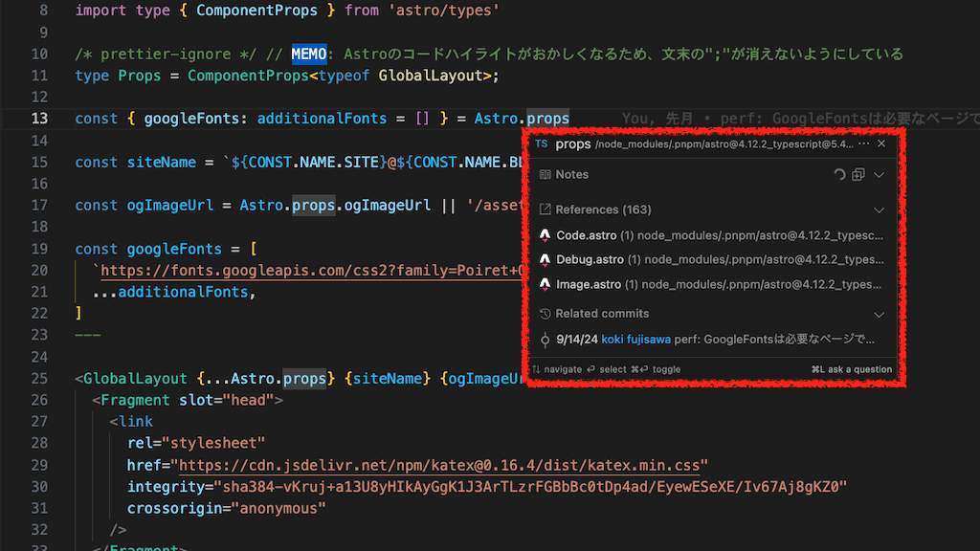The image size is (980, 551).
Task: Collapse the Notes section chevron
Action: (x=879, y=175)
